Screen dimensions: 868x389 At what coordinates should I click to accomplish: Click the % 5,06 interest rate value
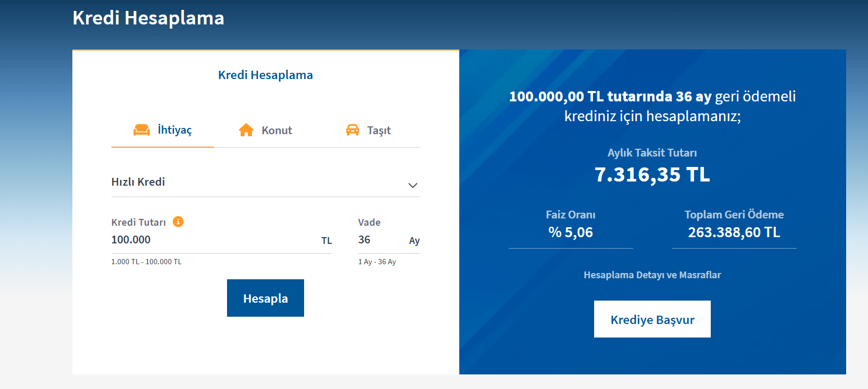point(571,232)
